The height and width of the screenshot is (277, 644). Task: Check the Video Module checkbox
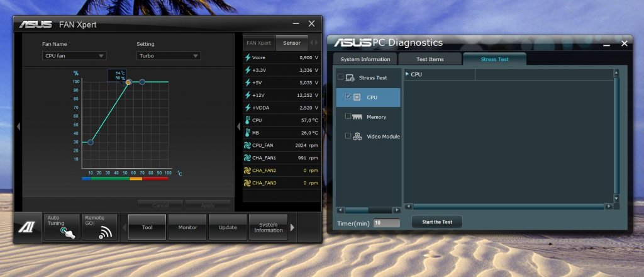tap(348, 135)
